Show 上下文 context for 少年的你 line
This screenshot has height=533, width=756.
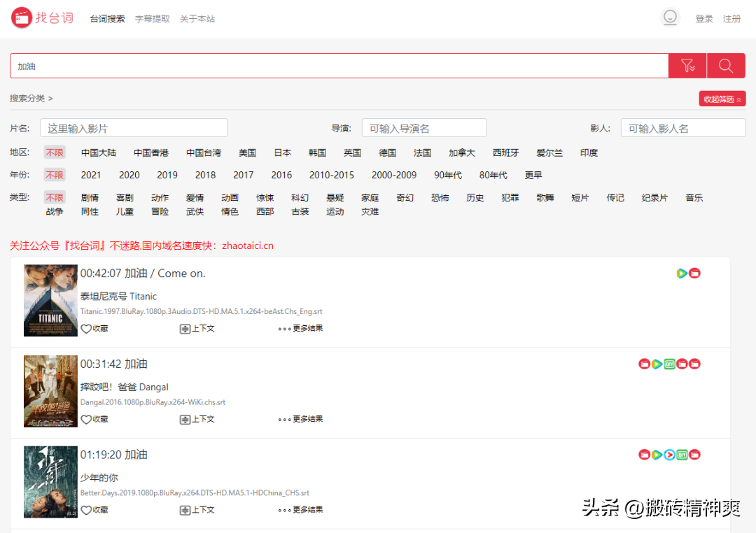coord(197,510)
